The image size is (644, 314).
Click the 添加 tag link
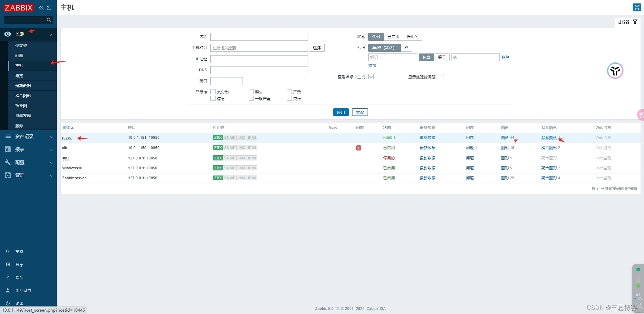(372, 65)
